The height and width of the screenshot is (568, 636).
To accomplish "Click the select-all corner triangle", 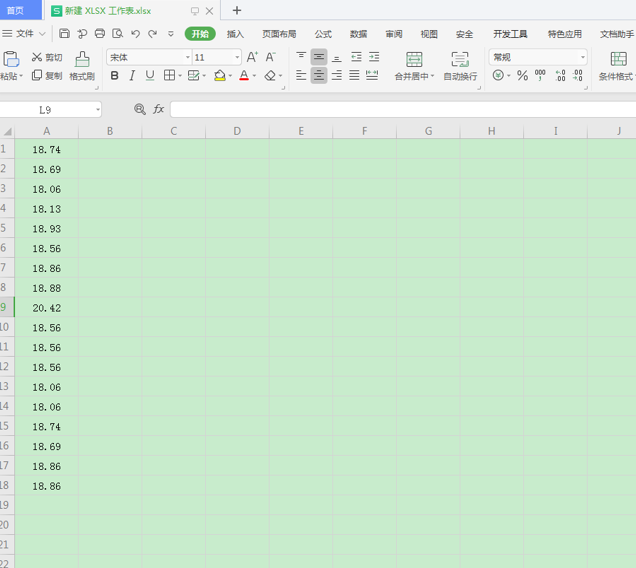I will click(x=7, y=131).
